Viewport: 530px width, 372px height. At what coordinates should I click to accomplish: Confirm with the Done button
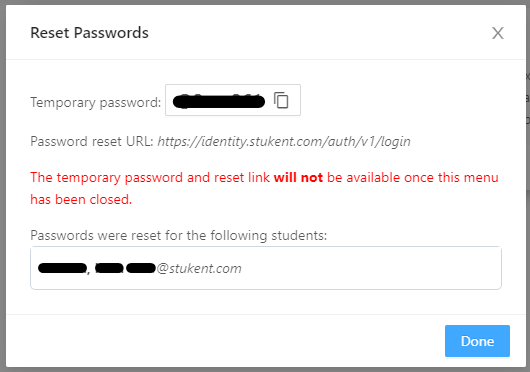(x=477, y=341)
